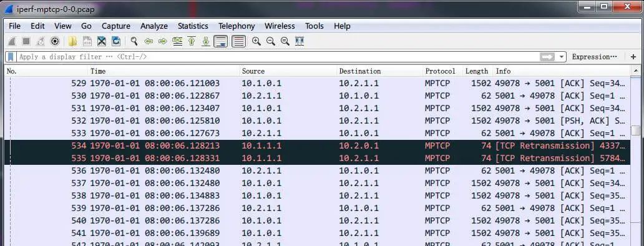Sort by the Destination column header
Screen dimensions: 644x246
pyautogui.click(x=380, y=71)
